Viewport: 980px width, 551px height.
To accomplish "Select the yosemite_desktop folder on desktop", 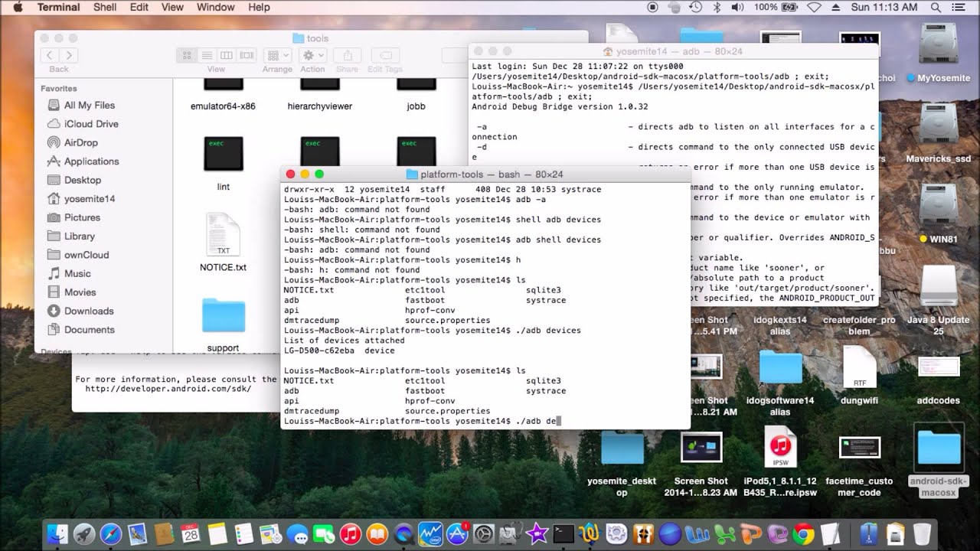I will [622, 448].
